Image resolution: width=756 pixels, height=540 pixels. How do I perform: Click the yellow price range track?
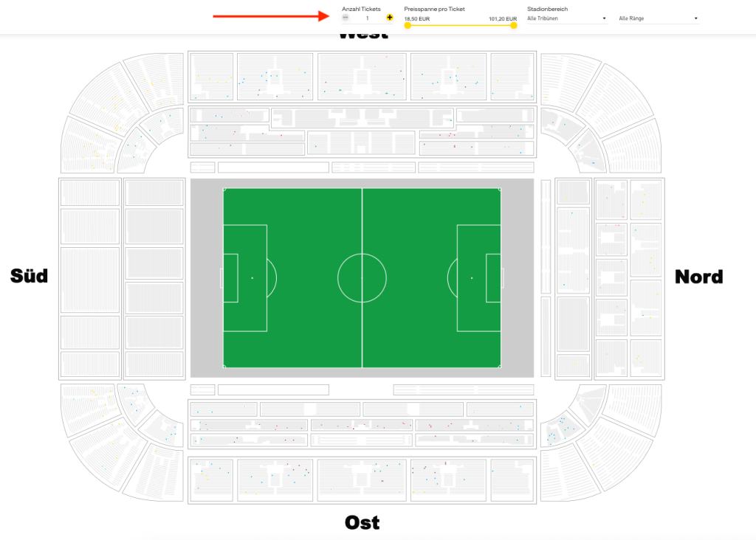click(461, 26)
